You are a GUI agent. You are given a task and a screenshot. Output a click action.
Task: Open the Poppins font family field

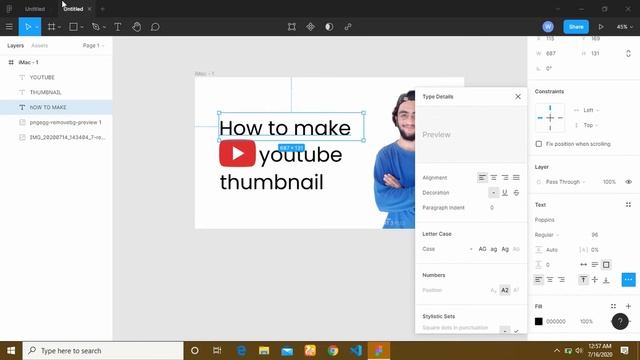(x=544, y=220)
